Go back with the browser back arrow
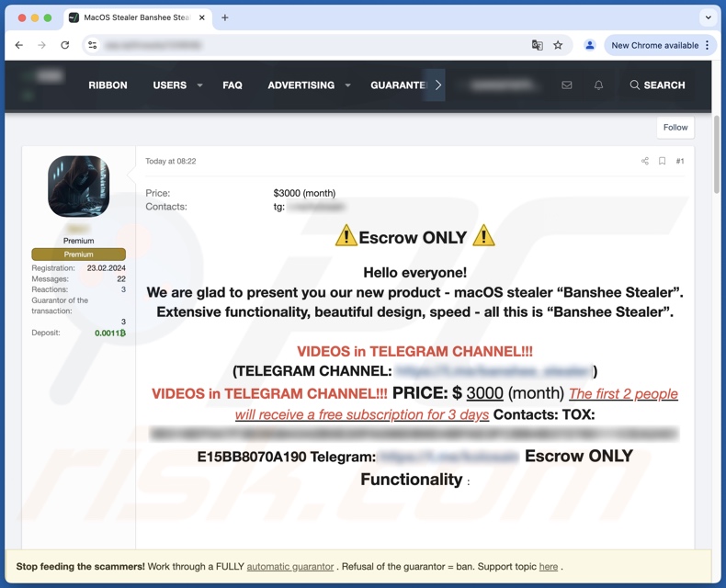Screen dimensions: 726x588 pos(19,45)
